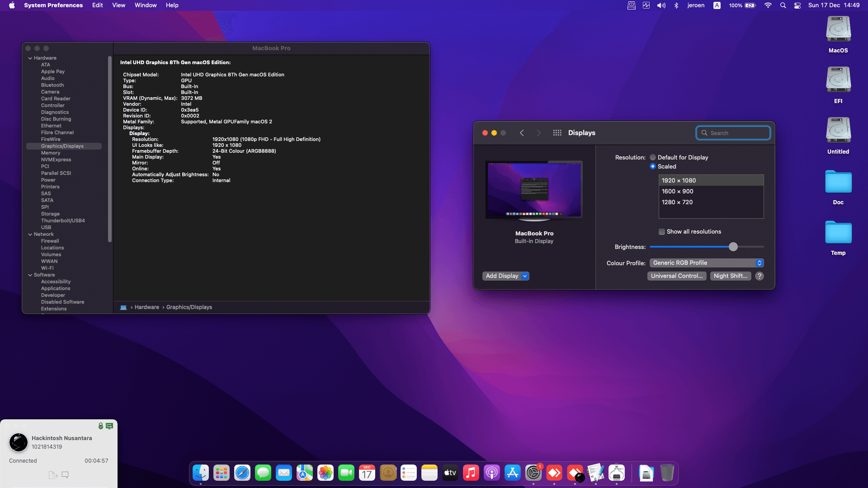Open Safari from the dock
The width and height of the screenshot is (868, 488).
242,473
